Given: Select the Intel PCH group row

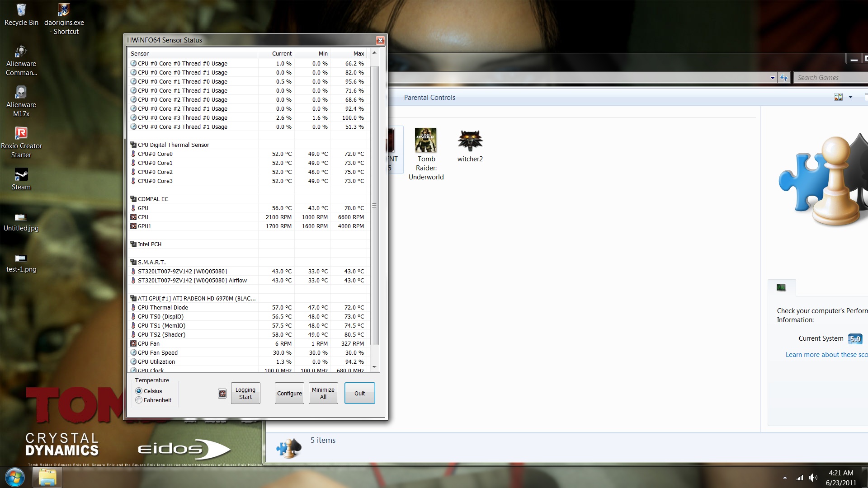Looking at the screenshot, I should click(x=248, y=244).
